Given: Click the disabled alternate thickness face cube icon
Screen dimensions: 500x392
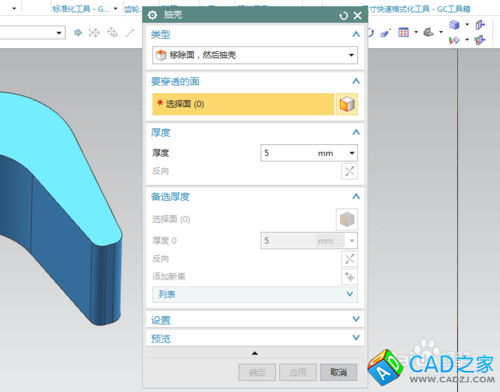Looking at the screenshot, I should [347, 219].
